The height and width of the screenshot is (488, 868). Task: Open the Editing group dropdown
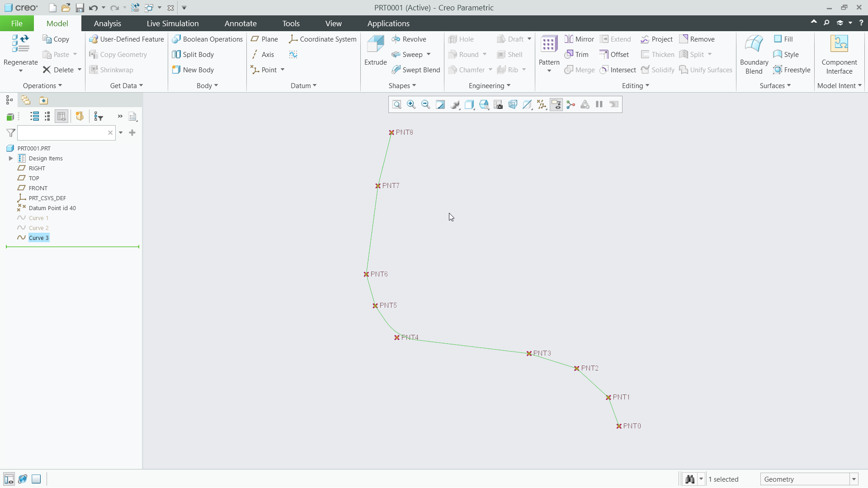click(636, 86)
